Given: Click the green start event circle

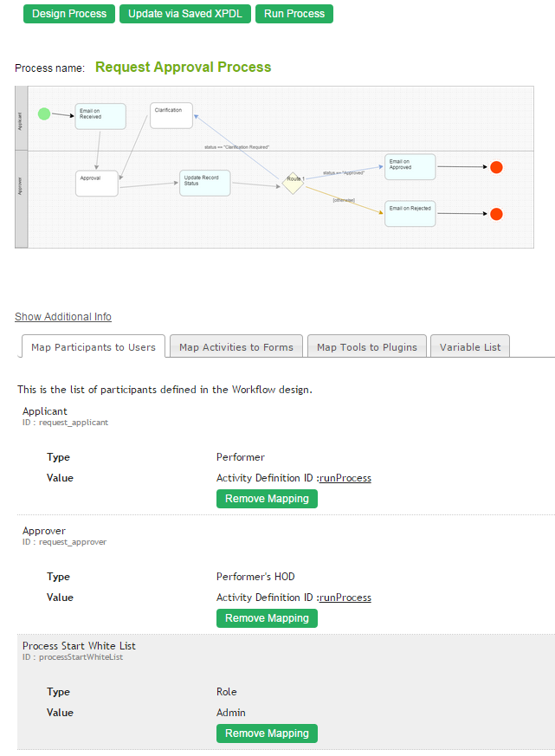Looking at the screenshot, I should [44, 113].
